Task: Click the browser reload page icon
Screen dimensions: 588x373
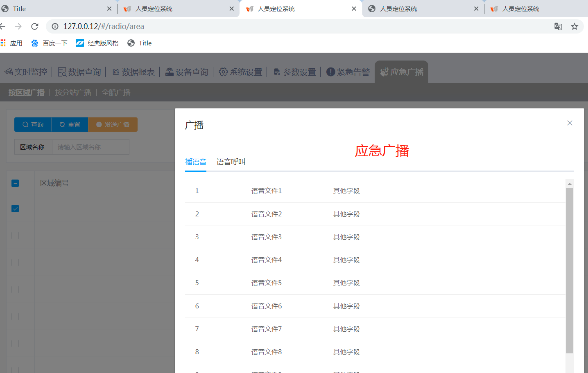Action: [x=35, y=27]
